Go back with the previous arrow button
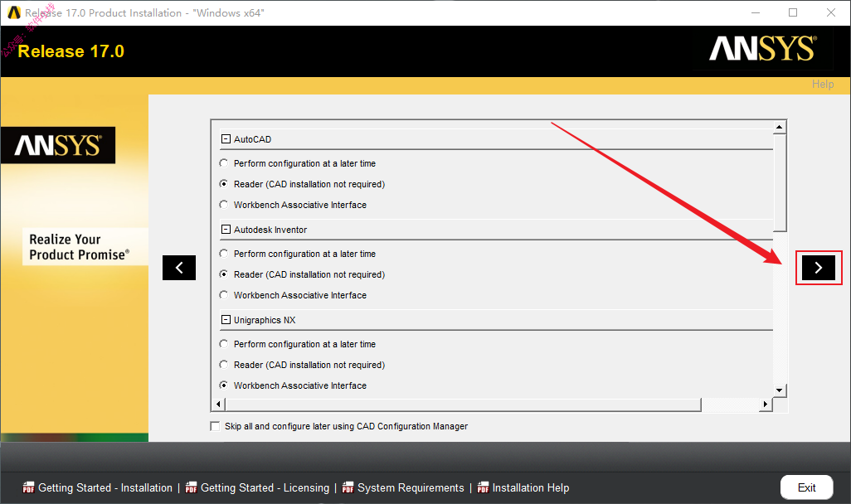The height and width of the screenshot is (504, 851). click(179, 268)
